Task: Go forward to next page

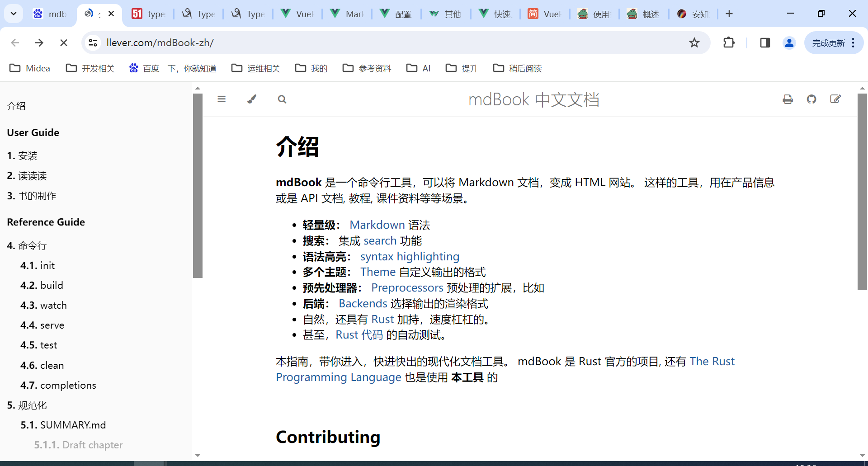Action: point(39,42)
